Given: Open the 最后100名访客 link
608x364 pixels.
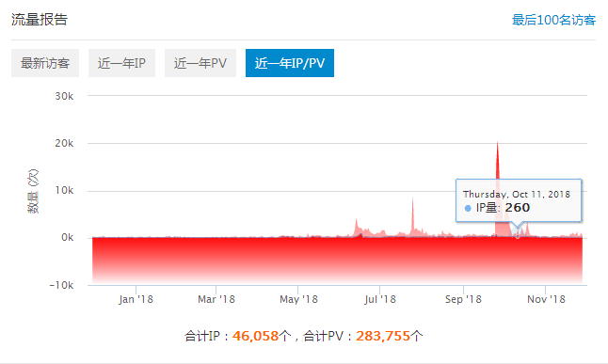Looking at the screenshot, I should [x=553, y=20].
